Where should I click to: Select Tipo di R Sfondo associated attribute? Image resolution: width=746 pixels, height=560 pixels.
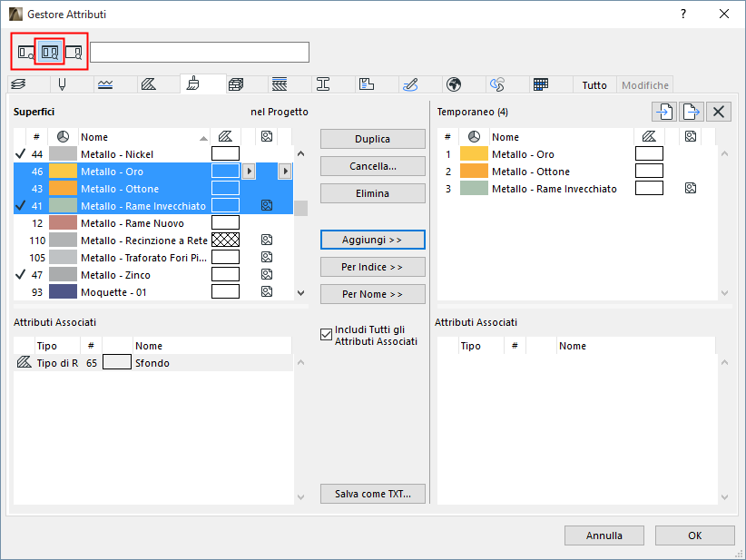pos(153,363)
